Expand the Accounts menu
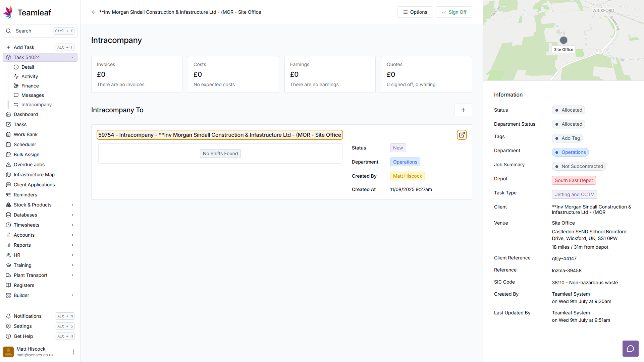Screen dimensions: 644x362 tap(72, 235)
